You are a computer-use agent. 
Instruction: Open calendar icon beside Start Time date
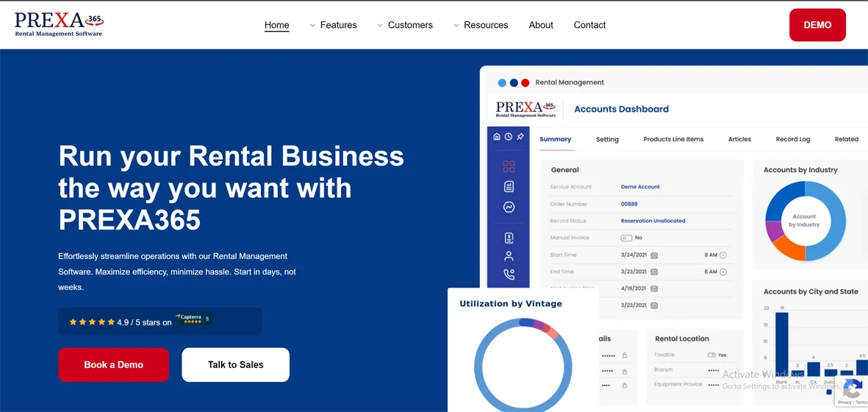pos(654,255)
